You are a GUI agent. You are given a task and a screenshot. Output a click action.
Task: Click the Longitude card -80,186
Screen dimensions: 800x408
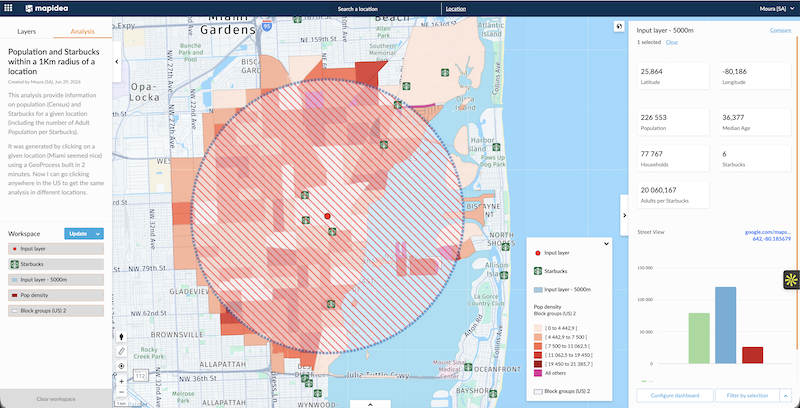pos(755,76)
